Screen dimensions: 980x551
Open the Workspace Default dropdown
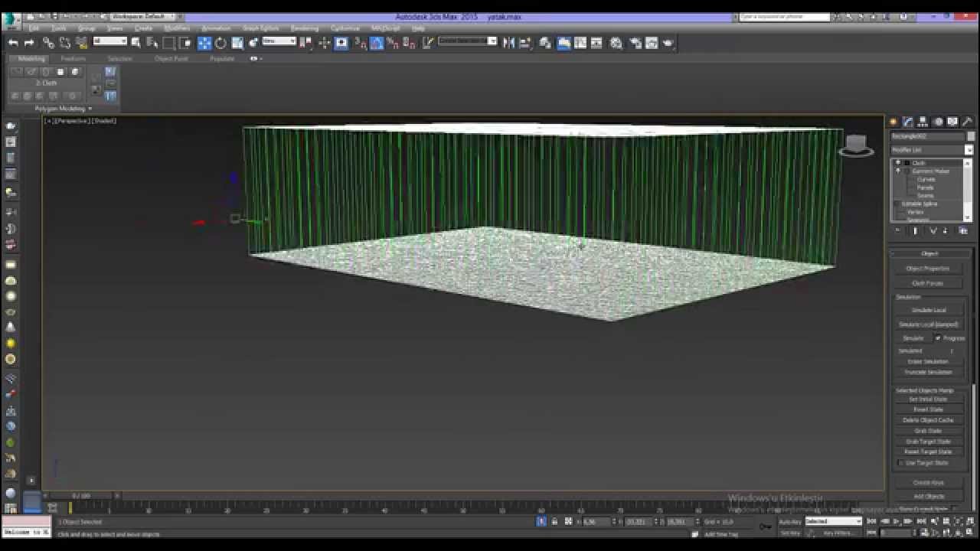(145, 16)
